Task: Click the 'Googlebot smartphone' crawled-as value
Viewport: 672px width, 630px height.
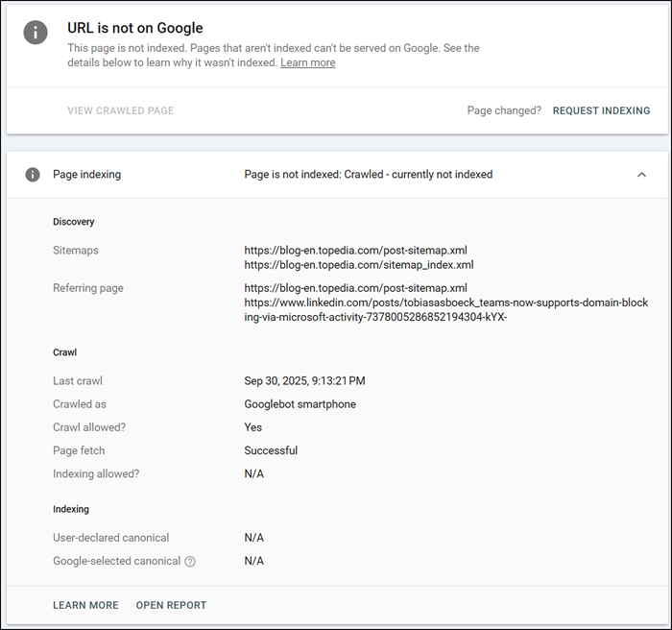Action: pyautogui.click(x=300, y=404)
